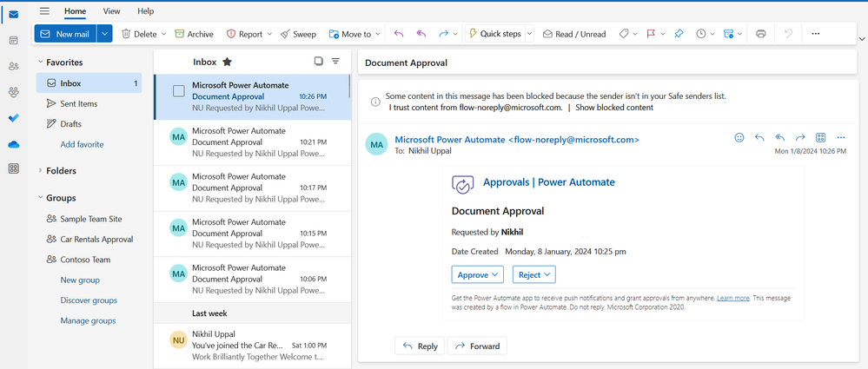Archive the selected message
Viewport: 868px width, 369px height.
tap(194, 34)
